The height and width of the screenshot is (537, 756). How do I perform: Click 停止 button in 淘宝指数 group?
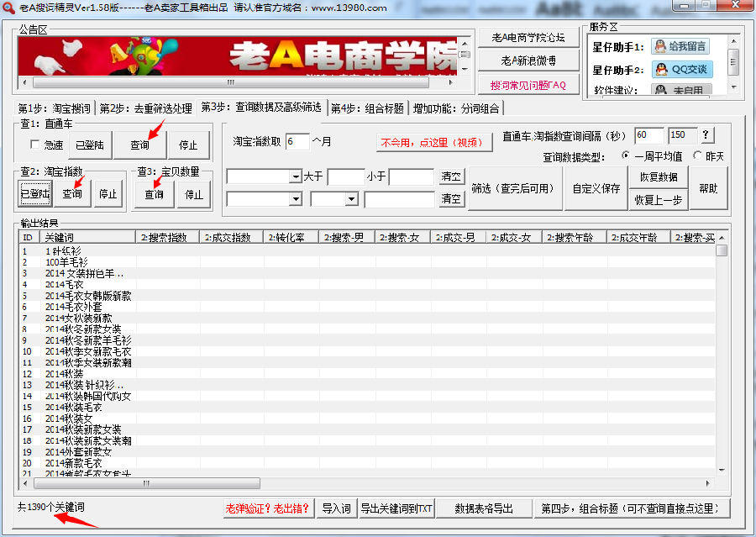[x=108, y=194]
